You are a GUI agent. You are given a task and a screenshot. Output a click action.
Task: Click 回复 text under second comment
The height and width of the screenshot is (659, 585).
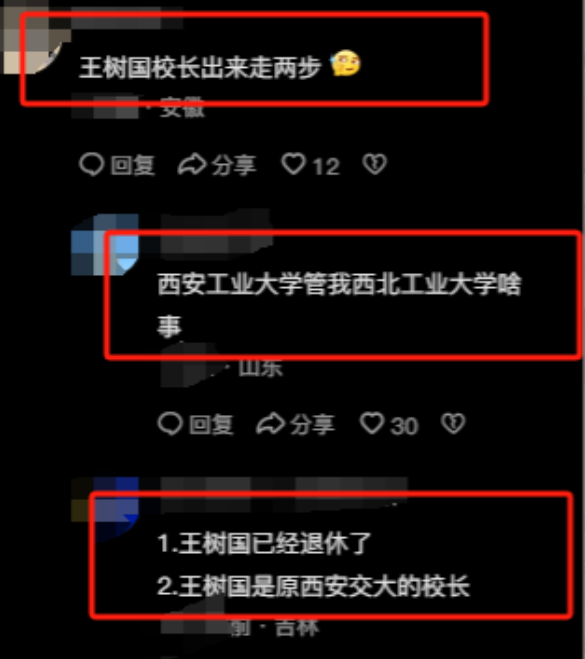(211, 424)
